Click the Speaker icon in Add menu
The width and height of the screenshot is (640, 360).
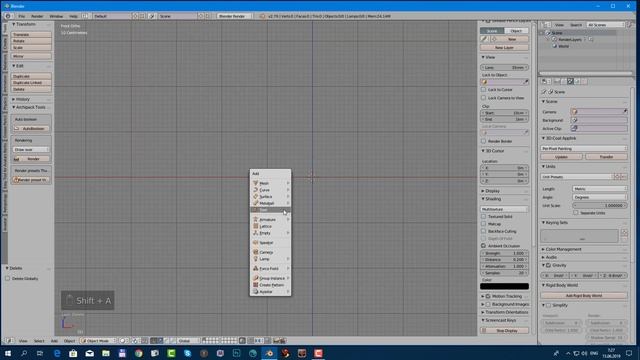(x=256, y=242)
